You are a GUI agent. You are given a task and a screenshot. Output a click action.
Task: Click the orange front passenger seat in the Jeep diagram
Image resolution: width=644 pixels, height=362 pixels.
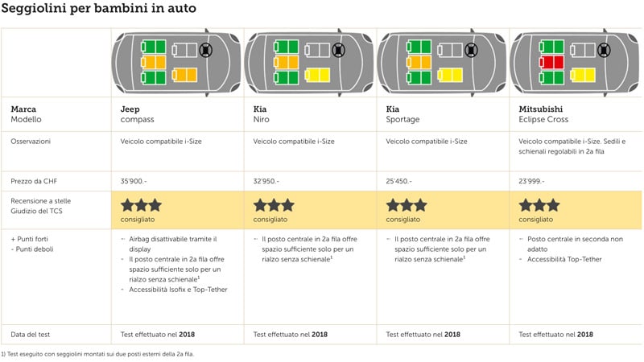[x=184, y=75]
